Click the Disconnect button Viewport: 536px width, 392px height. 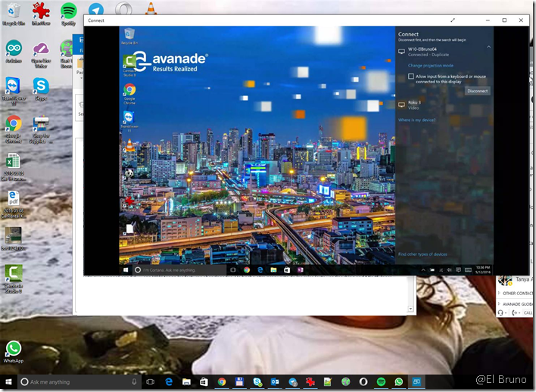click(477, 91)
